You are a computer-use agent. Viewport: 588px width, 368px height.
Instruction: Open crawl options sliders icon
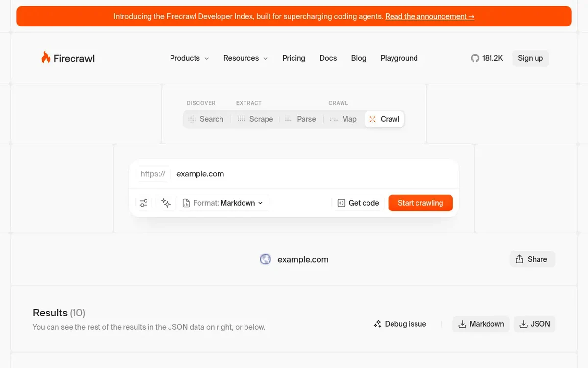pos(144,203)
